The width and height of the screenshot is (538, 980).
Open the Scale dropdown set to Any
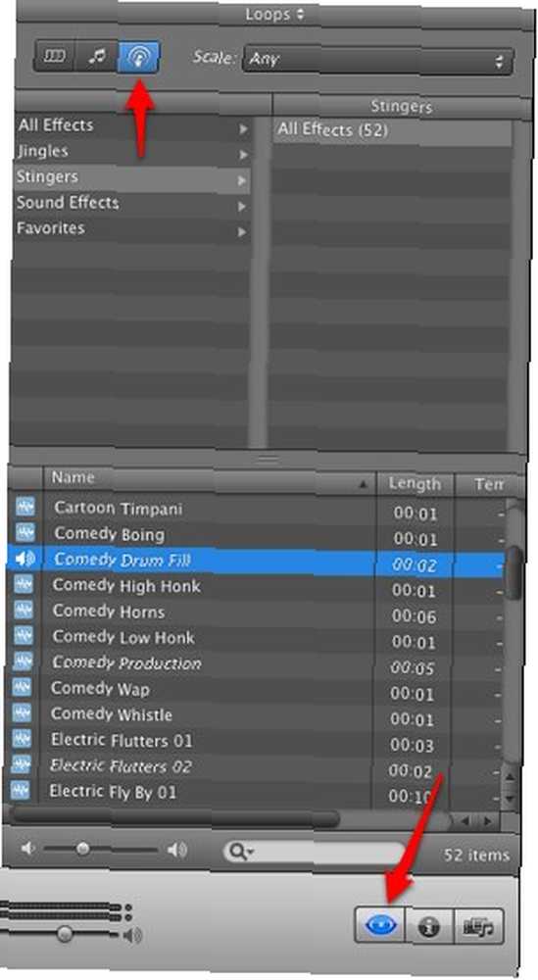point(377,61)
